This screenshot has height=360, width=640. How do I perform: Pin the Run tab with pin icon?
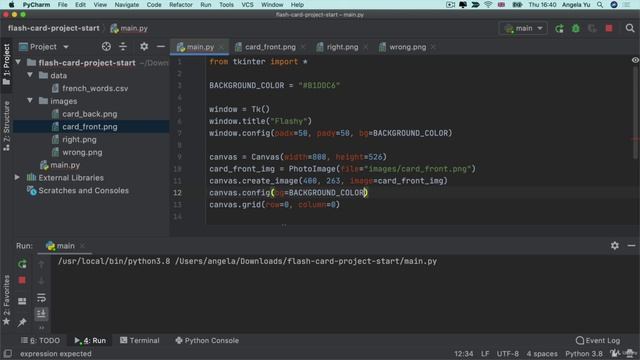[x=22, y=322]
